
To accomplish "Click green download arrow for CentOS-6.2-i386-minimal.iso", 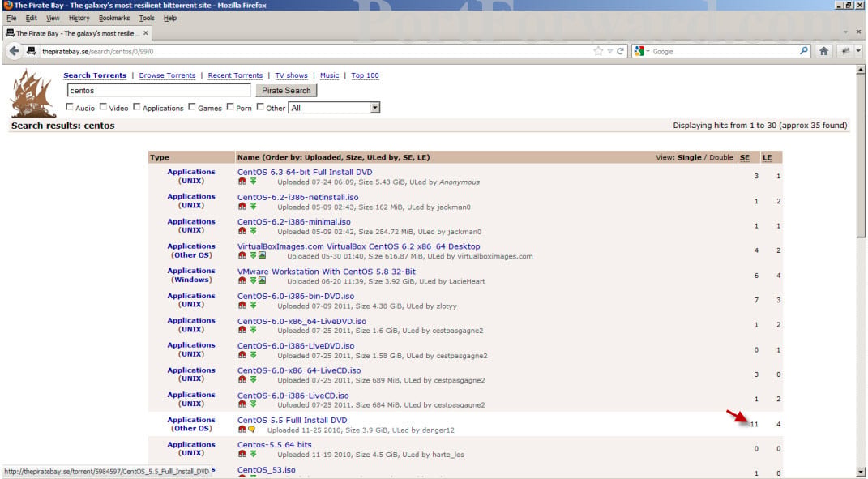I will coord(253,231).
